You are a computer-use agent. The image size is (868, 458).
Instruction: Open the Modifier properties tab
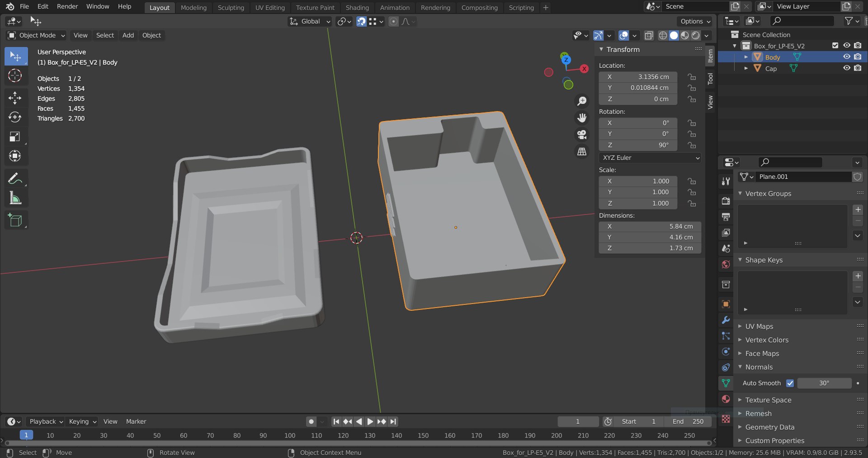click(x=726, y=320)
